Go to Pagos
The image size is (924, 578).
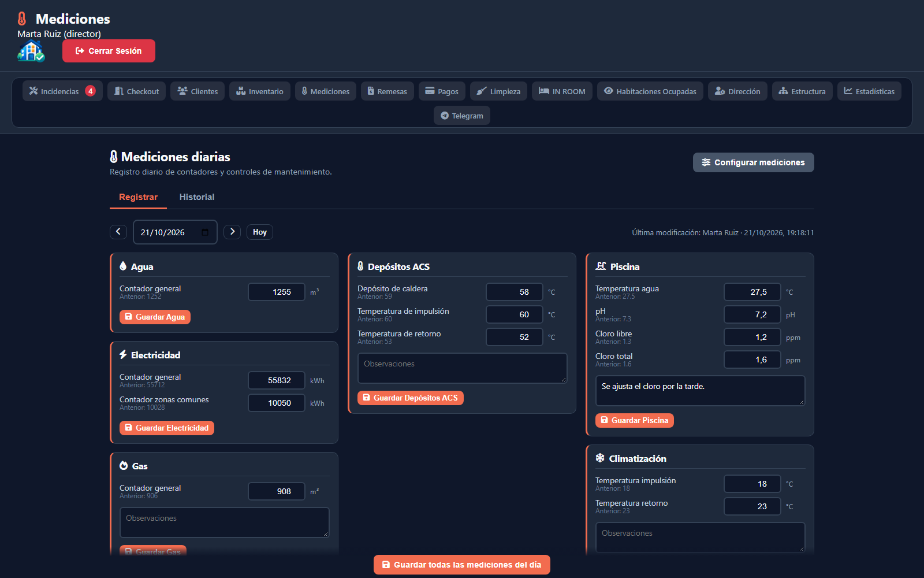(x=442, y=91)
